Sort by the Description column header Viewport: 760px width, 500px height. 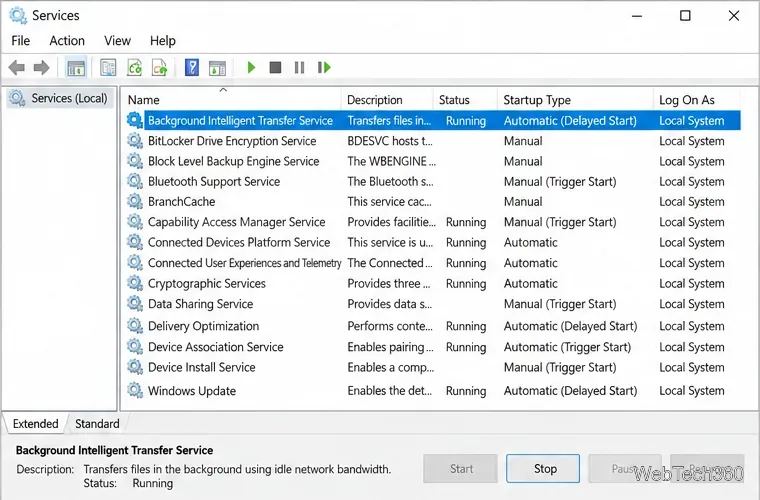point(388,100)
